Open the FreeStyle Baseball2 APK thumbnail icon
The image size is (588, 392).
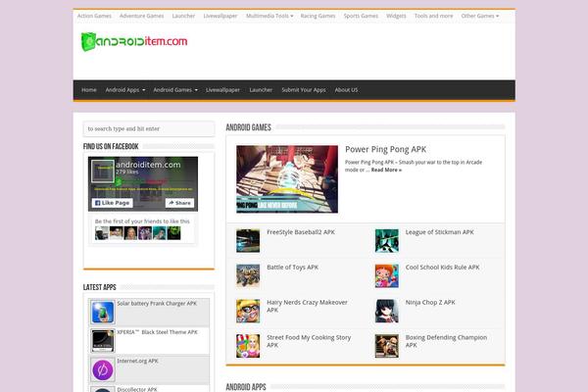point(248,241)
